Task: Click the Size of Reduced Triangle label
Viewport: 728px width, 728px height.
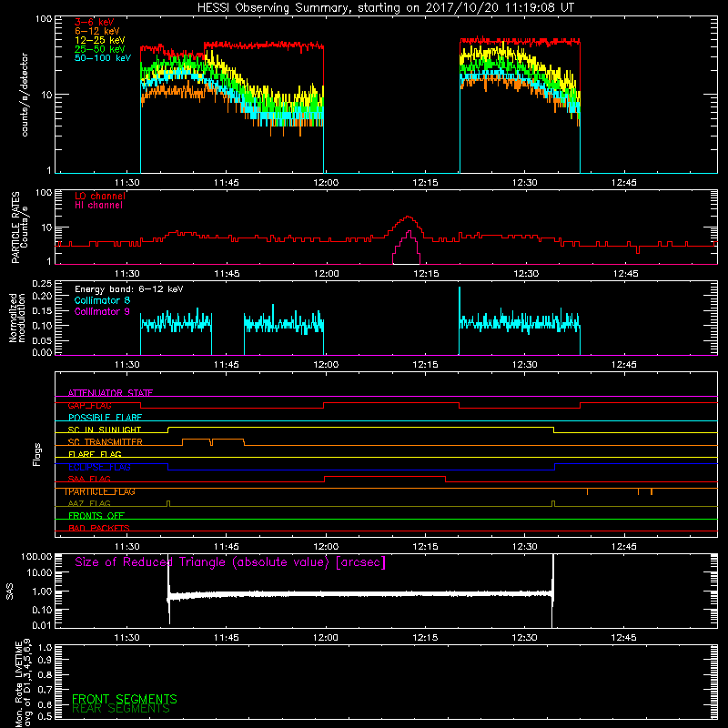Action: point(230,562)
